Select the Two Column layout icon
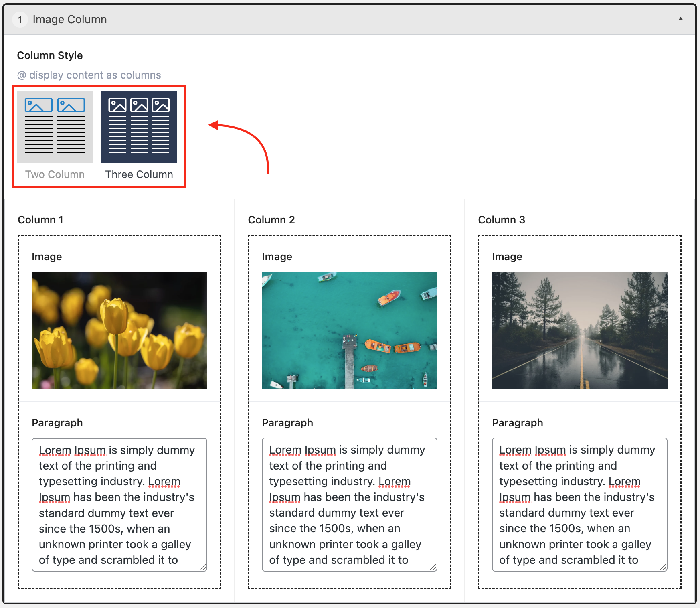Image resolution: width=700 pixels, height=608 pixels. pos(55,127)
